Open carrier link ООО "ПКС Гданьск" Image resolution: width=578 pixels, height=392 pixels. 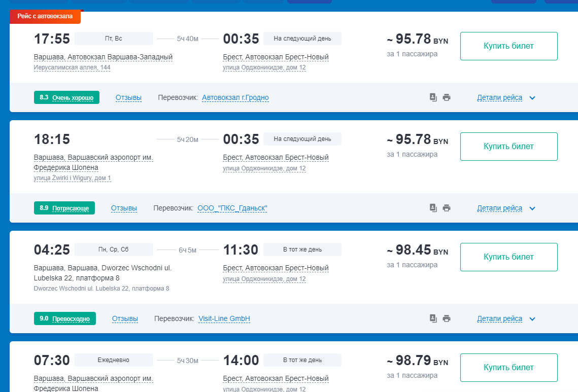(232, 208)
